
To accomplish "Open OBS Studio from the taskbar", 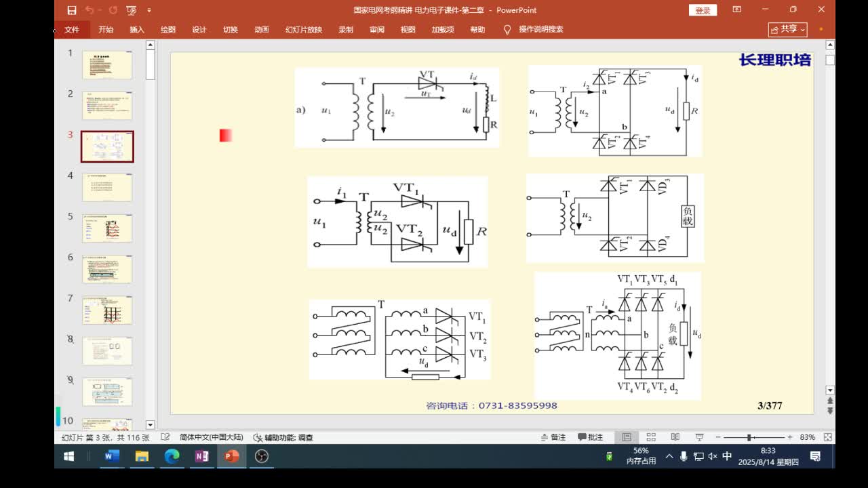I will [x=262, y=457].
